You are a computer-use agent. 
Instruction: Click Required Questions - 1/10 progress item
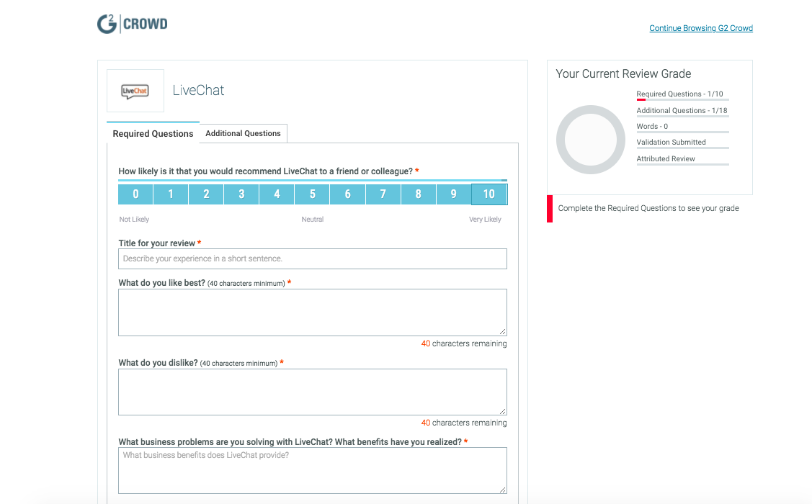(x=682, y=95)
